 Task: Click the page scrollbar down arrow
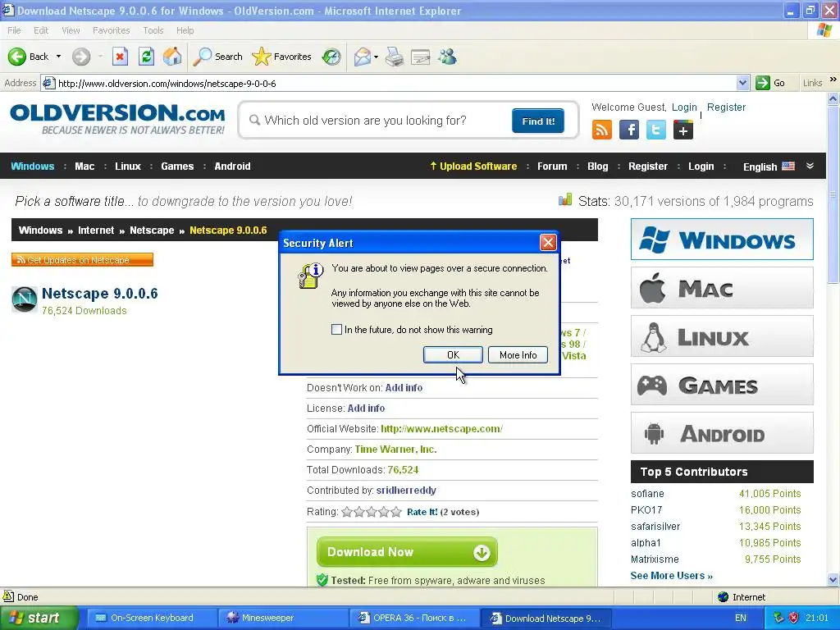tap(833, 579)
